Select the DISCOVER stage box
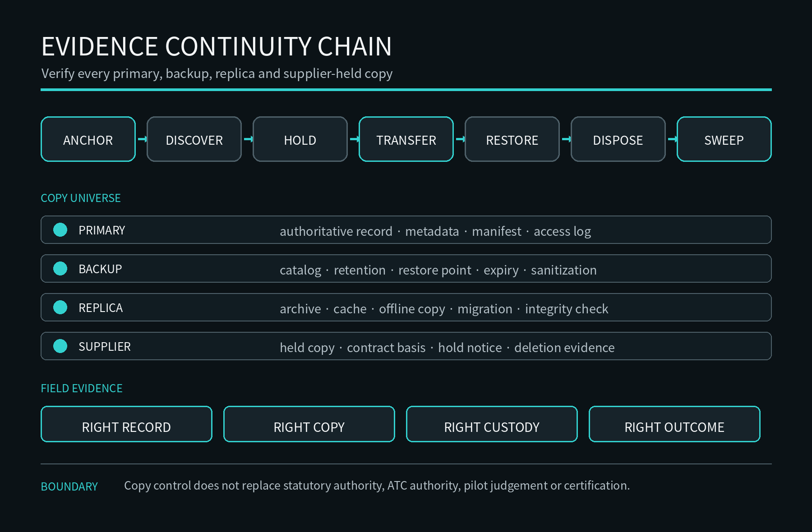Viewport: 812px width, 532px height. click(194, 139)
